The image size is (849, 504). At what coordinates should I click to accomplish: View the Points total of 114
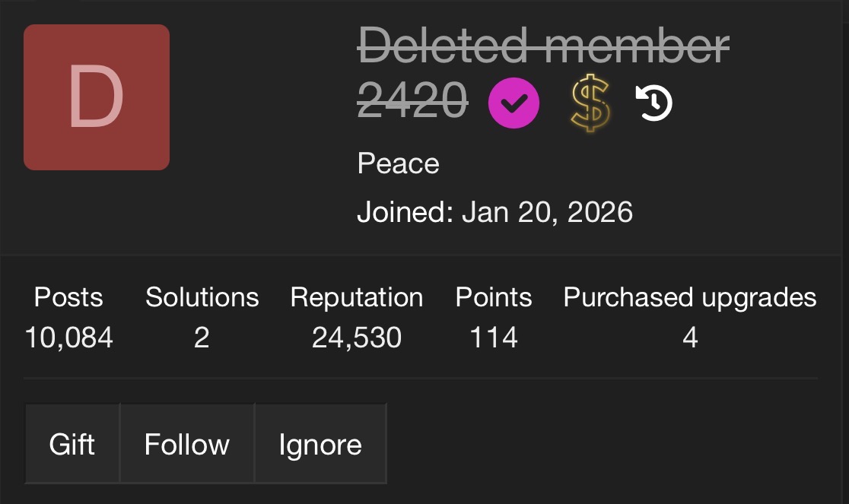point(493,338)
